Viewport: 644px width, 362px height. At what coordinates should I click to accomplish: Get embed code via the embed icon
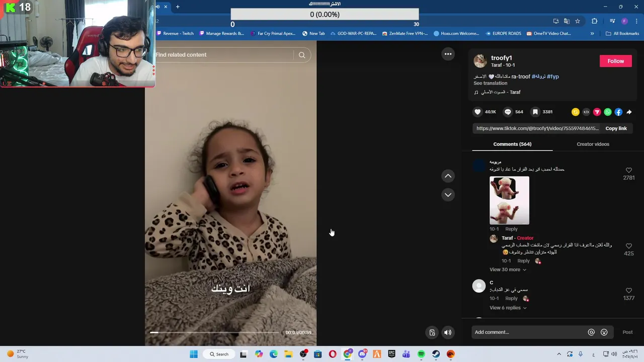pyautogui.click(x=586, y=112)
